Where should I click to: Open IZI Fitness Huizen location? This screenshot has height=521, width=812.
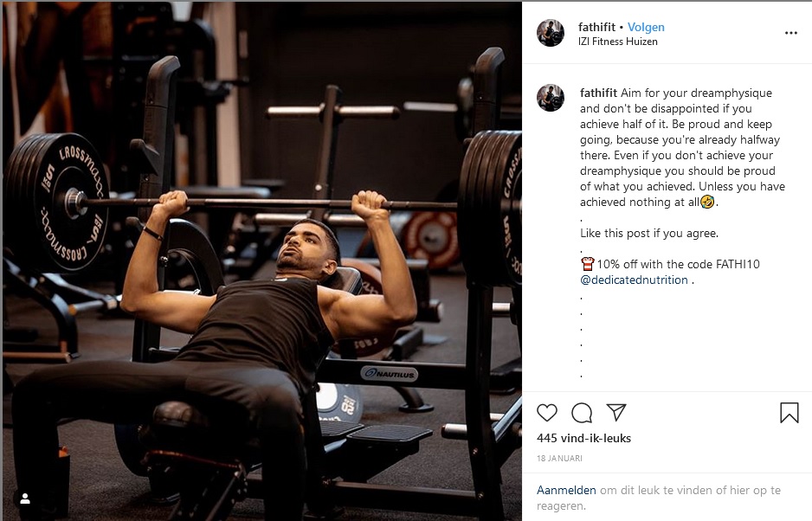pyautogui.click(x=618, y=42)
